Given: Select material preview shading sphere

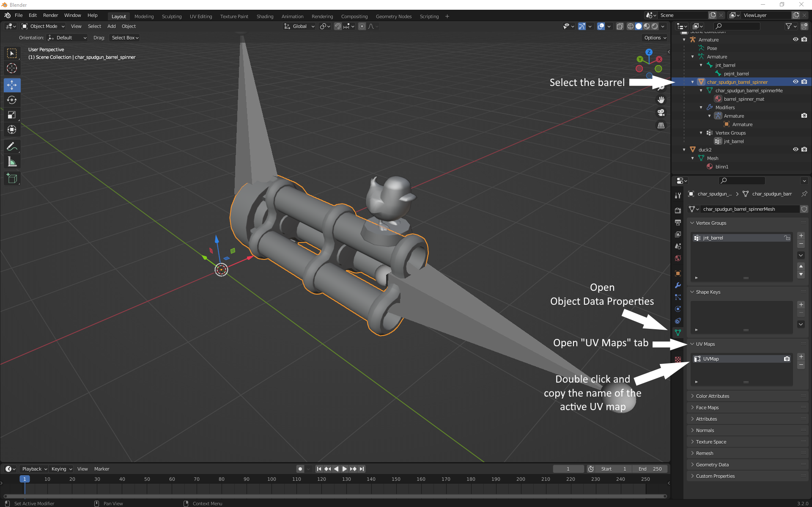Looking at the screenshot, I should click(x=647, y=26).
